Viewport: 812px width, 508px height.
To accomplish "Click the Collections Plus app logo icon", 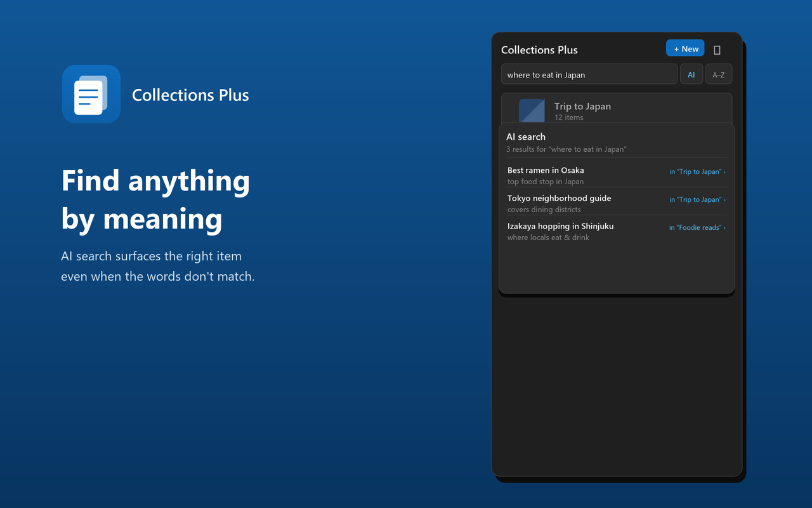I will [x=91, y=94].
